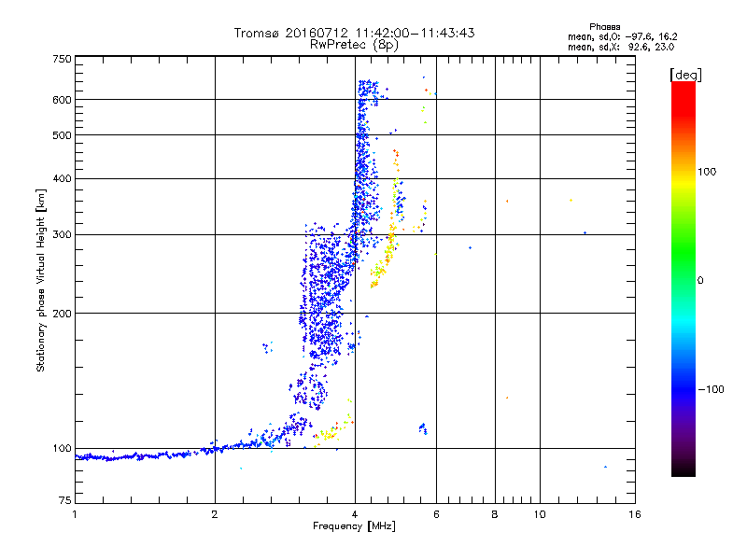Click the x-axis label "4"
This screenshot has width=747, height=560.
[355, 514]
